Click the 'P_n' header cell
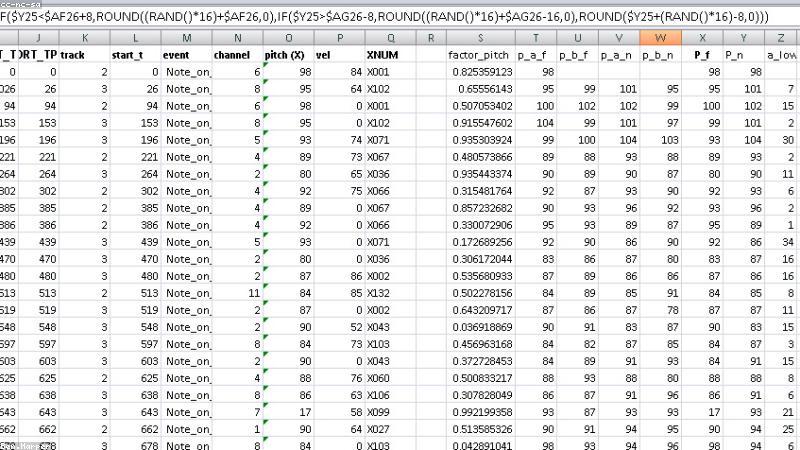Image resolution: width=800 pixels, height=450 pixels. [743, 55]
